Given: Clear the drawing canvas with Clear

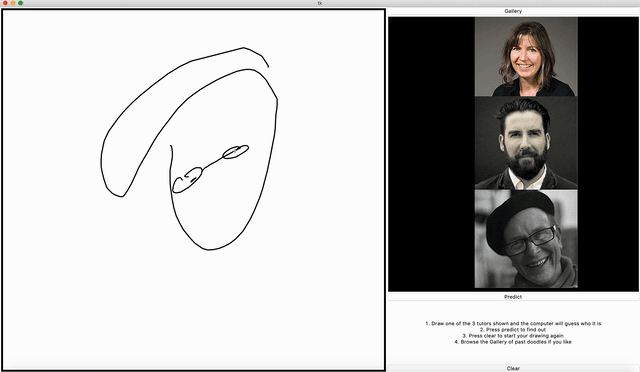Looking at the screenshot, I should click(x=513, y=368).
